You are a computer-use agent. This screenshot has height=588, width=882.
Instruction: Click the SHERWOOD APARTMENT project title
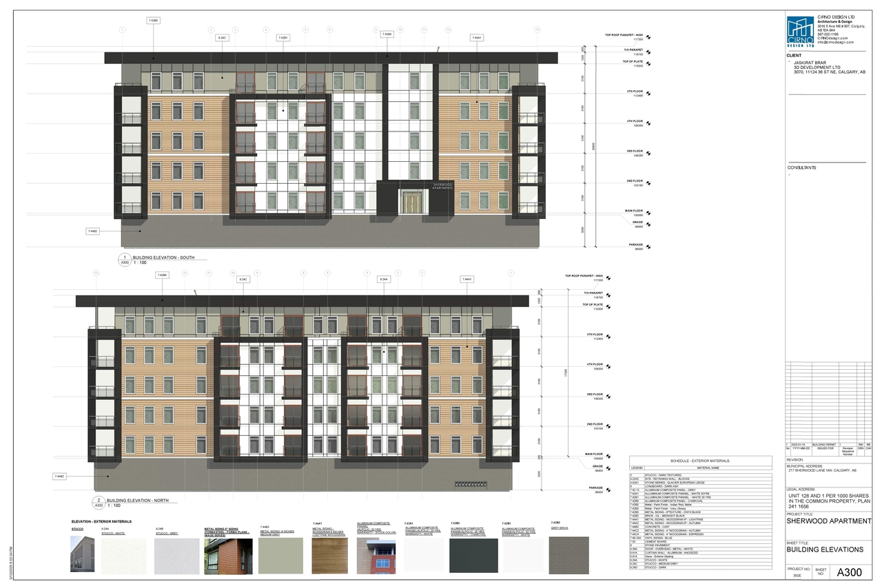(x=829, y=521)
